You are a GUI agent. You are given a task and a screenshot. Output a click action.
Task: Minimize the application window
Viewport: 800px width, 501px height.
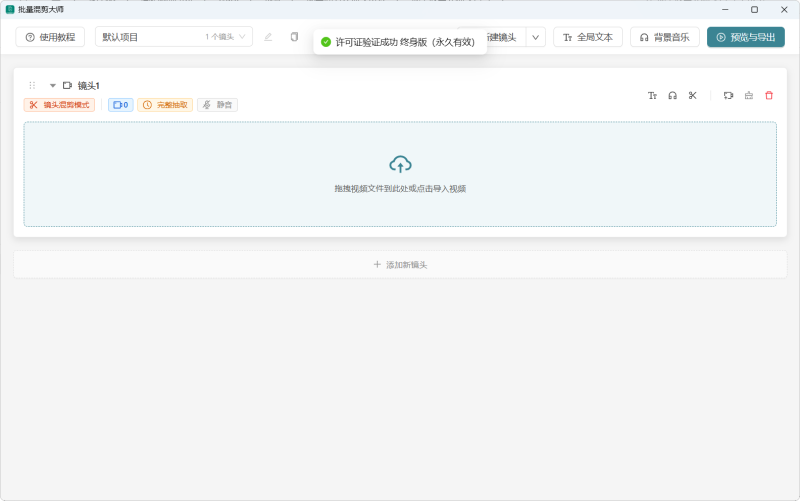click(725, 9)
